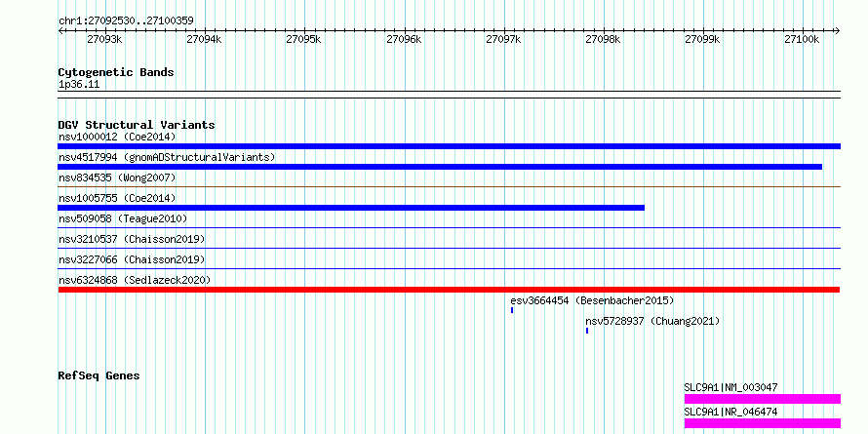Click the 27099k ruler tick label

pyautogui.click(x=702, y=39)
